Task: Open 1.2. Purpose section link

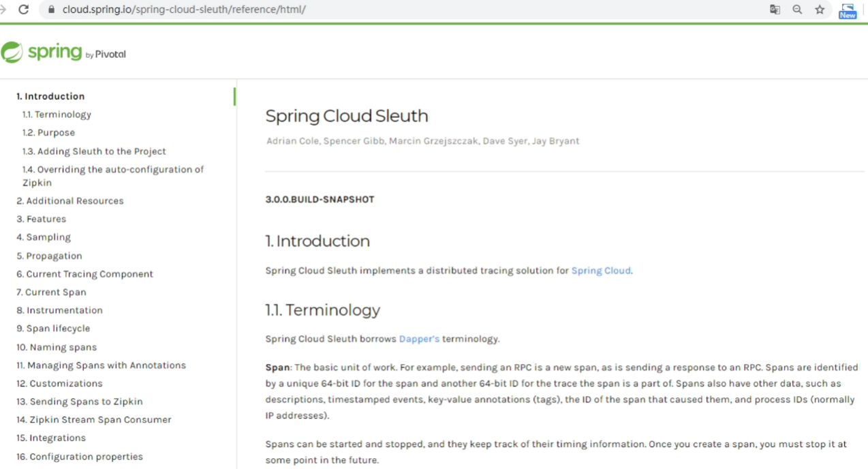Action: pos(48,133)
